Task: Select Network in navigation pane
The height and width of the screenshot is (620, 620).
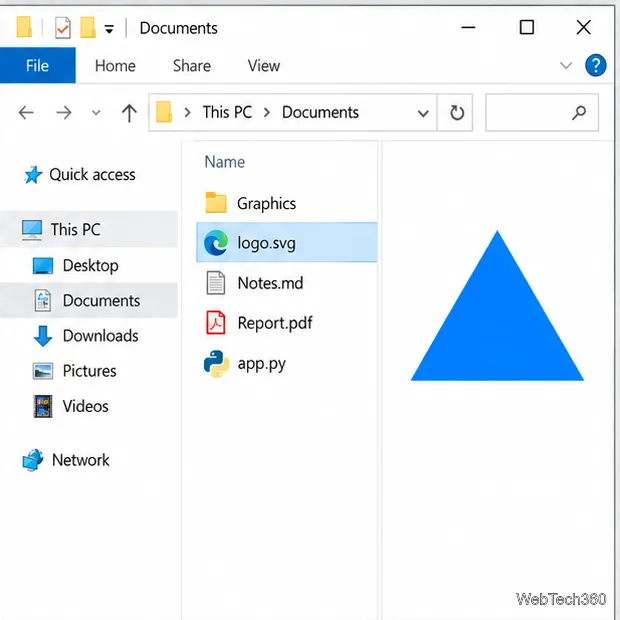Action: (x=66, y=460)
